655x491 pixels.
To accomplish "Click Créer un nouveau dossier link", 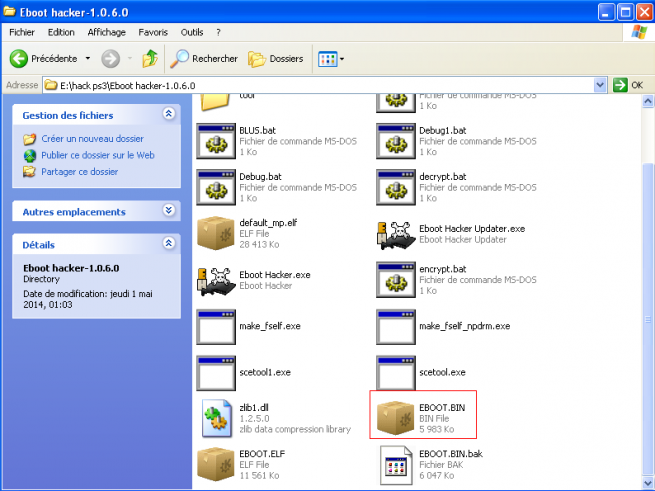I will (x=92, y=139).
